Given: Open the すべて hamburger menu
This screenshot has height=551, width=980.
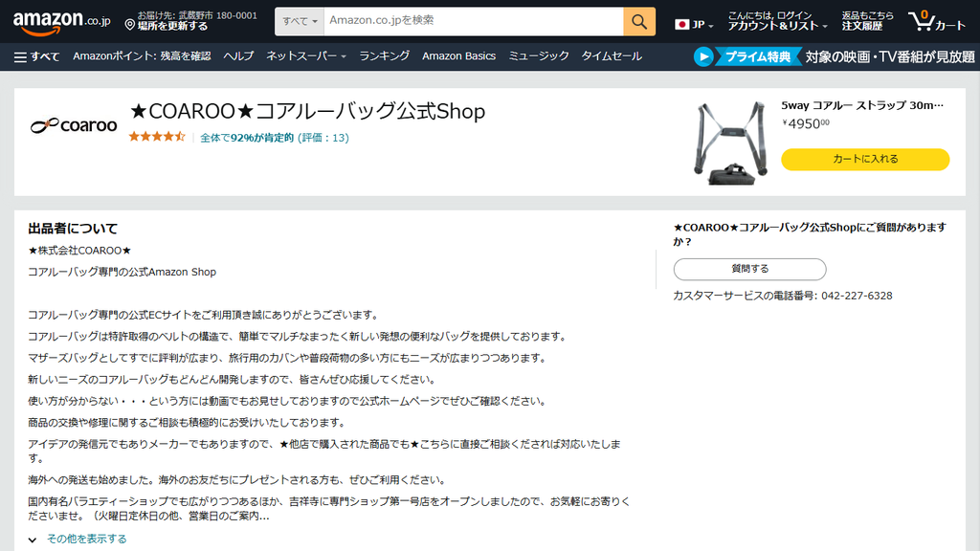Looking at the screenshot, I should pyautogui.click(x=37, y=56).
